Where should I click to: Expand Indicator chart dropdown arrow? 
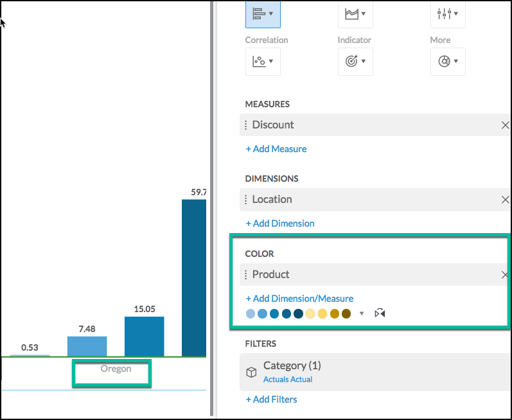pyautogui.click(x=364, y=61)
